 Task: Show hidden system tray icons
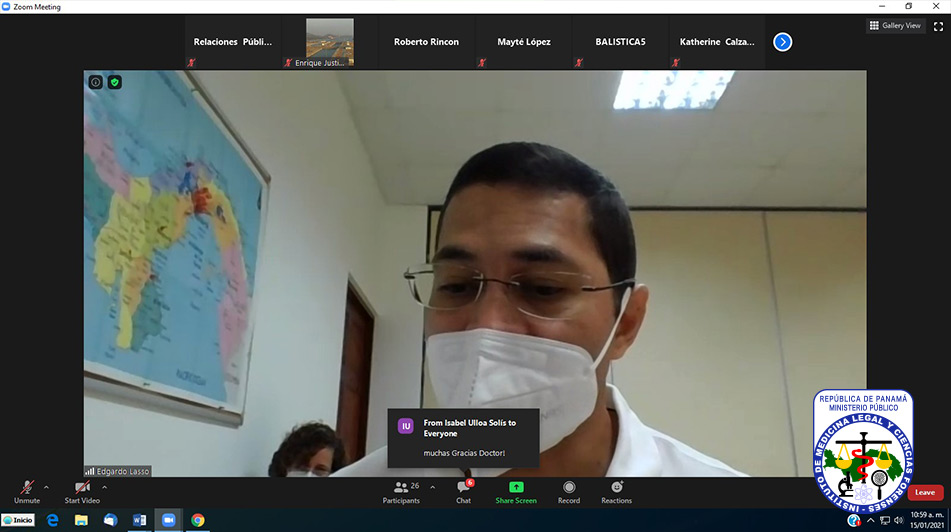pos(871,520)
